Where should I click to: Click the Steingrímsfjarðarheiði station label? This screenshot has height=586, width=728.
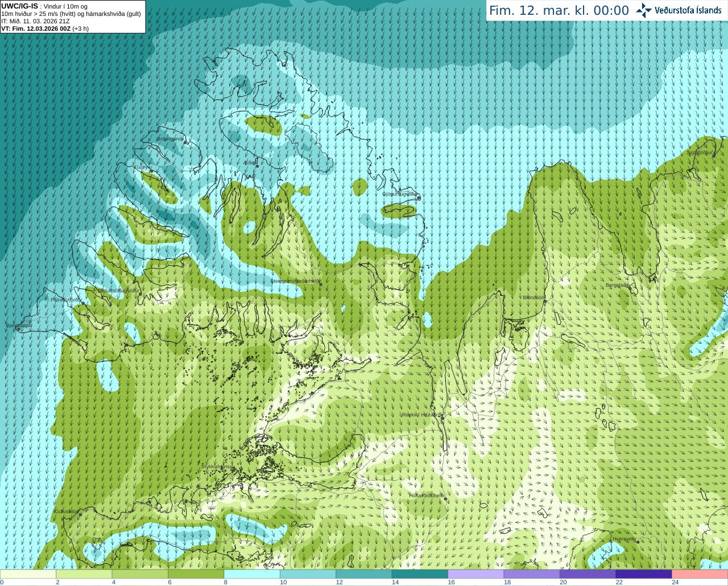[x=295, y=281]
